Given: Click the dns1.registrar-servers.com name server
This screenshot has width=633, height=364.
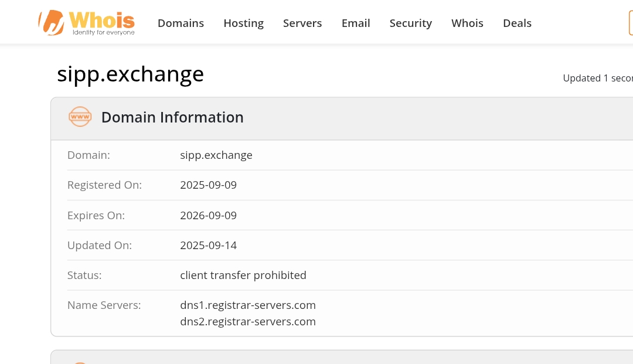Looking at the screenshot, I should [x=247, y=305].
